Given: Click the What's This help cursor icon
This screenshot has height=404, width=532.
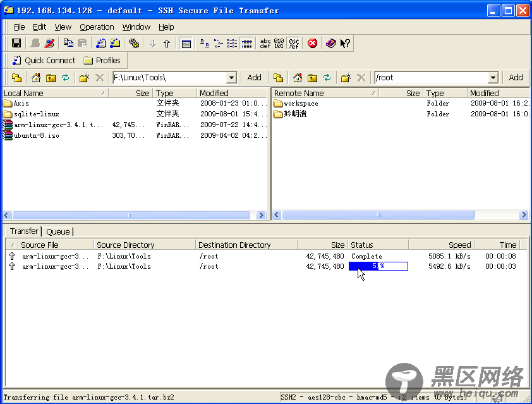Looking at the screenshot, I should (x=345, y=44).
